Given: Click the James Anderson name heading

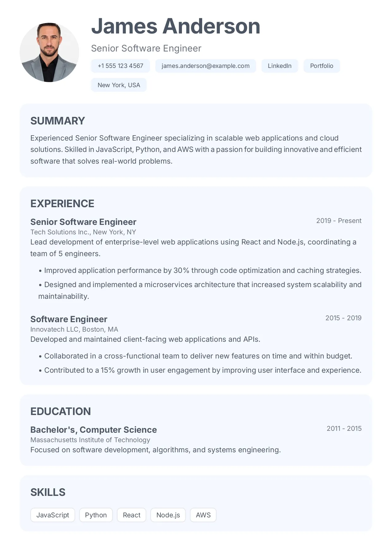Looking at the screenshot, I should coord(176,26).
